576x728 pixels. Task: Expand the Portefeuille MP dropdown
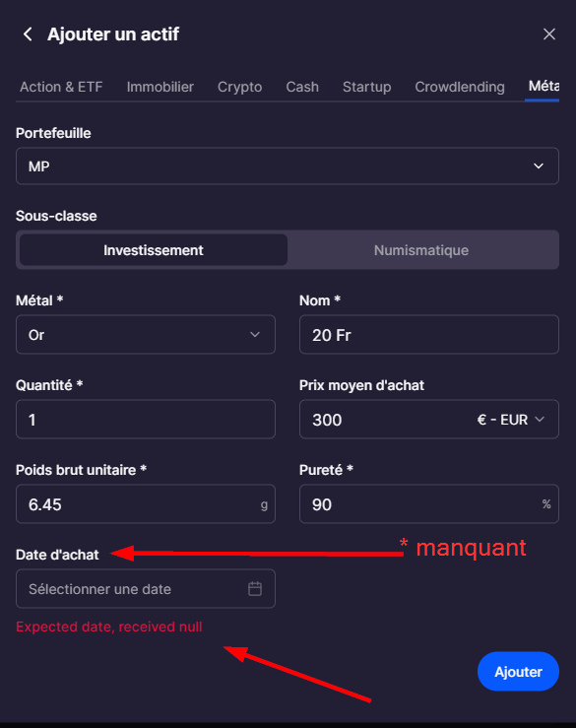tap(288, 166)
